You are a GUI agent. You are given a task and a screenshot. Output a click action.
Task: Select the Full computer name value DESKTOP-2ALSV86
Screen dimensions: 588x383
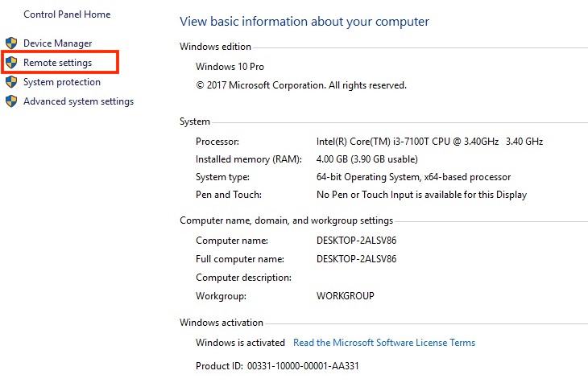pos(356,259)
